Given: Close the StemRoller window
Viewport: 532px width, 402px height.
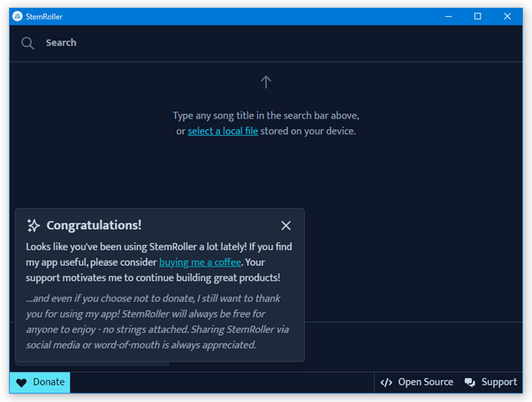Looking at the screenshot, I should (x=507, y=16).
